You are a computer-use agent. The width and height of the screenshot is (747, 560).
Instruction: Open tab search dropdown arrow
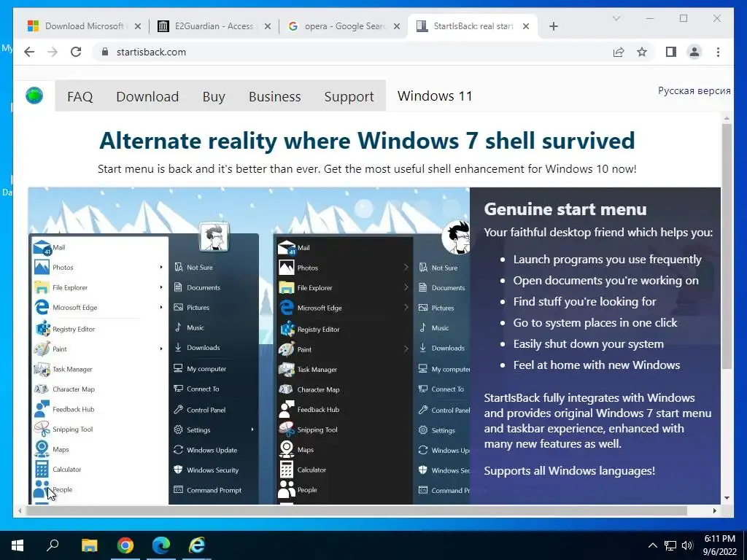pyautogui.click(x=616, y=18)
